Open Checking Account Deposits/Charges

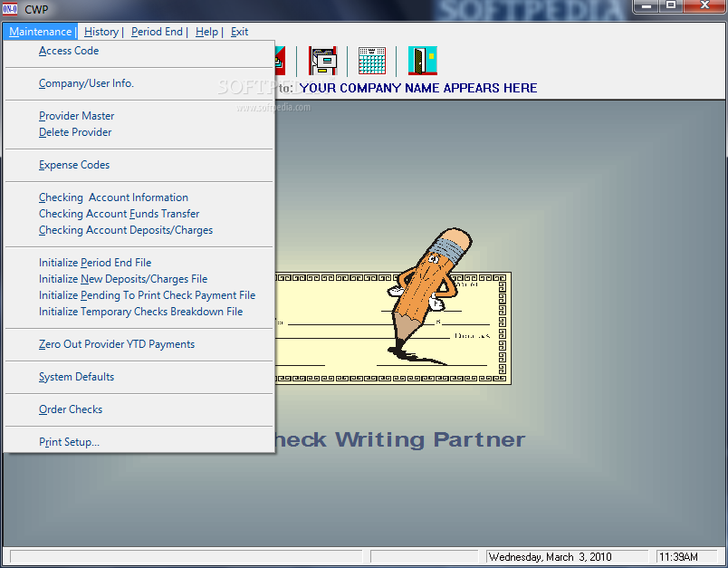(139, 230)
